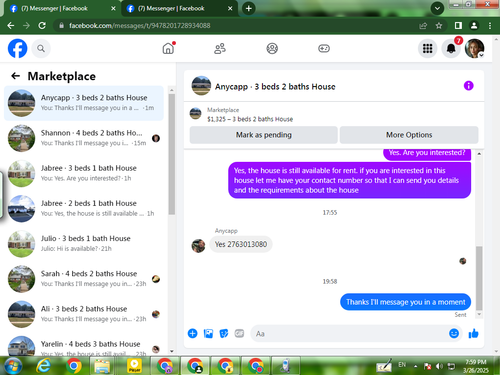Open the Julio 3 beds 1 bath House chat
The width and height of the screenshot is (500, 375).
point(84,244)
